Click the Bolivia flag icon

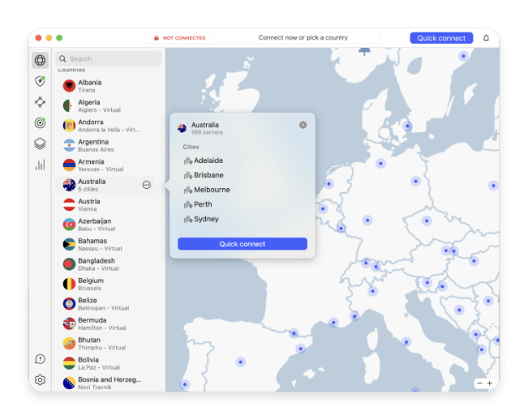[x=69, y=364]
